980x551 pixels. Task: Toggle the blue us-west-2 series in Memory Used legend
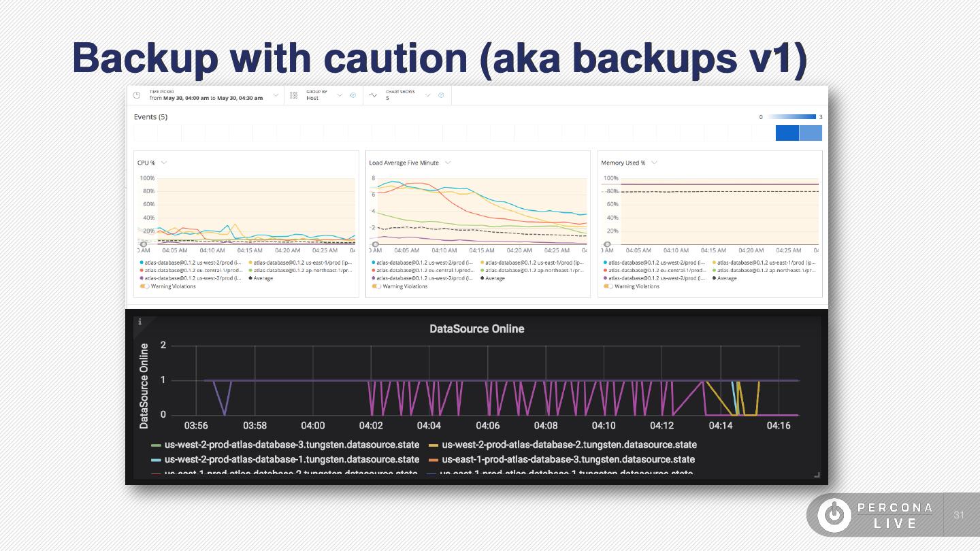click(x=655, y=263)
